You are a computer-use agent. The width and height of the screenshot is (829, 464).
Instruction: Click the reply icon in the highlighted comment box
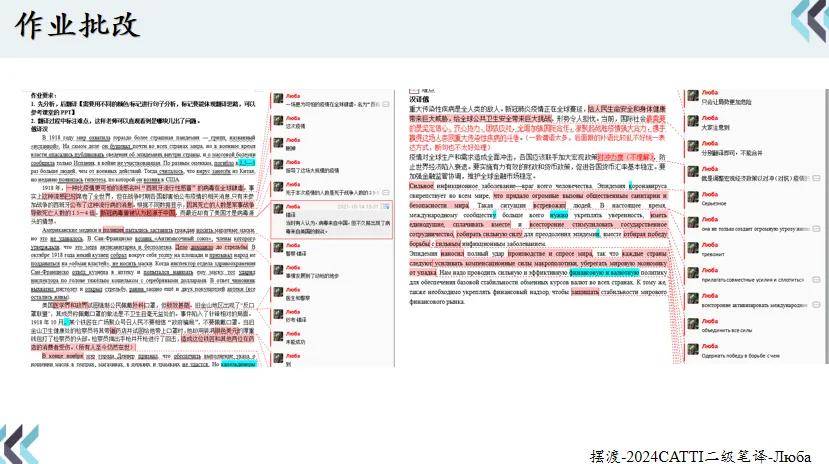pos(386,206)
